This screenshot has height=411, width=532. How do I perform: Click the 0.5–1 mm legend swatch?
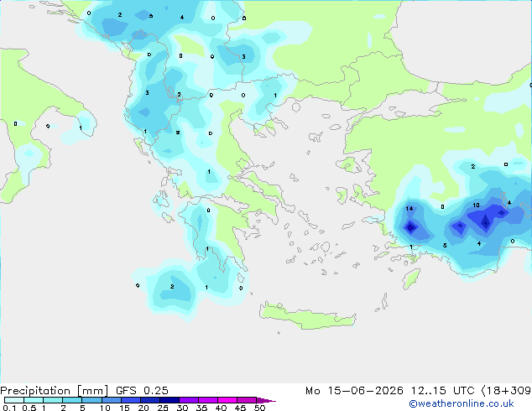coord(34,400)
